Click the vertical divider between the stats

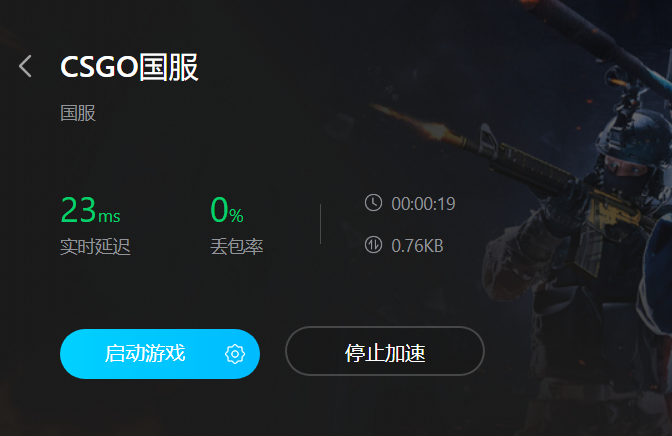321,224
